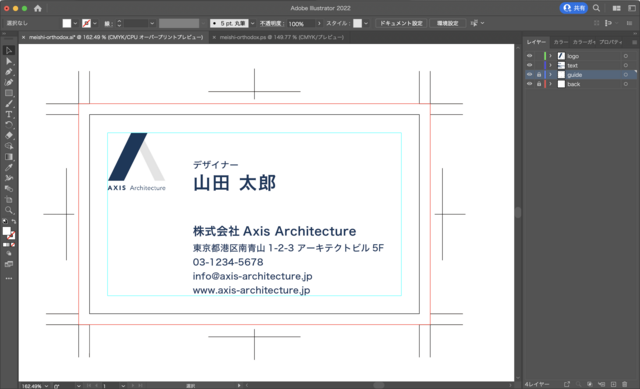Select the Pen tool
Screen dimensions: 640x389
tap(9, 72)
